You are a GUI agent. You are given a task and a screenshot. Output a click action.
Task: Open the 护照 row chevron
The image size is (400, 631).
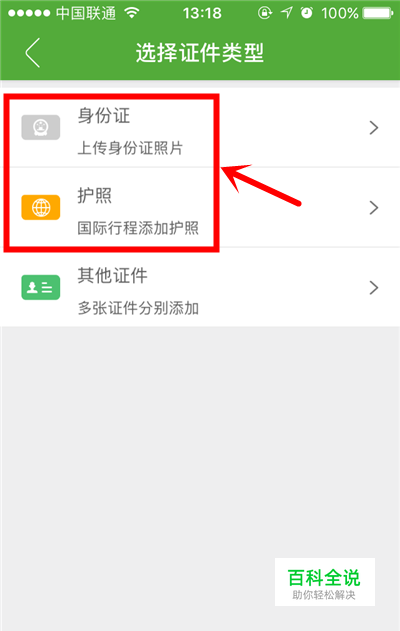pos(374,208)
